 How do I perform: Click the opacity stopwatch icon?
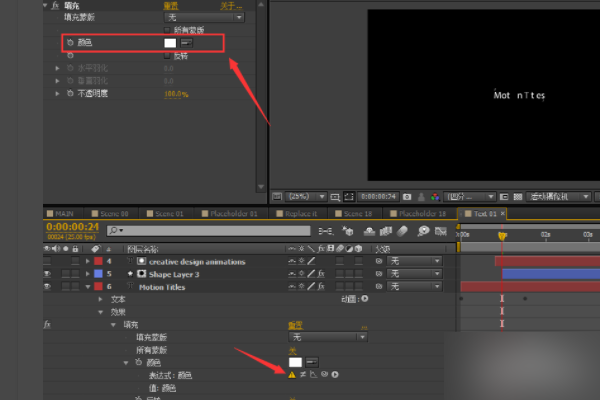pos(68,93)
